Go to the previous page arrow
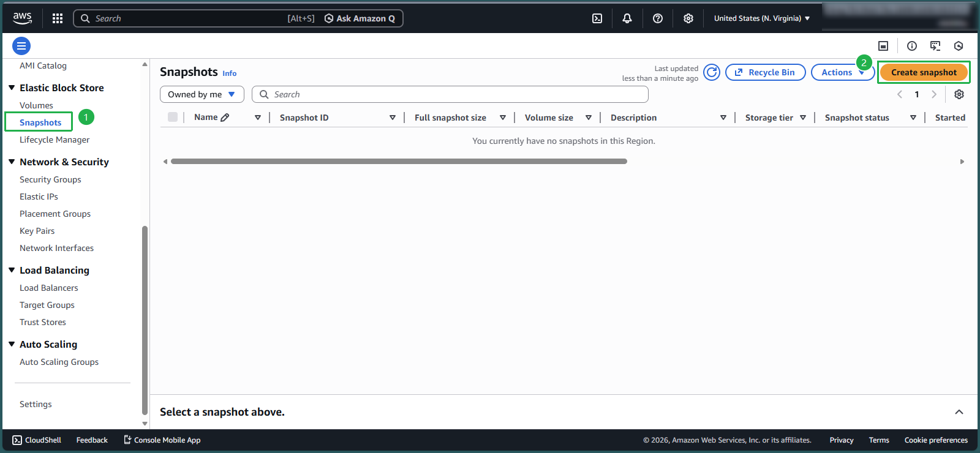Viewport: 980px width, 453px height. point(900,94)
